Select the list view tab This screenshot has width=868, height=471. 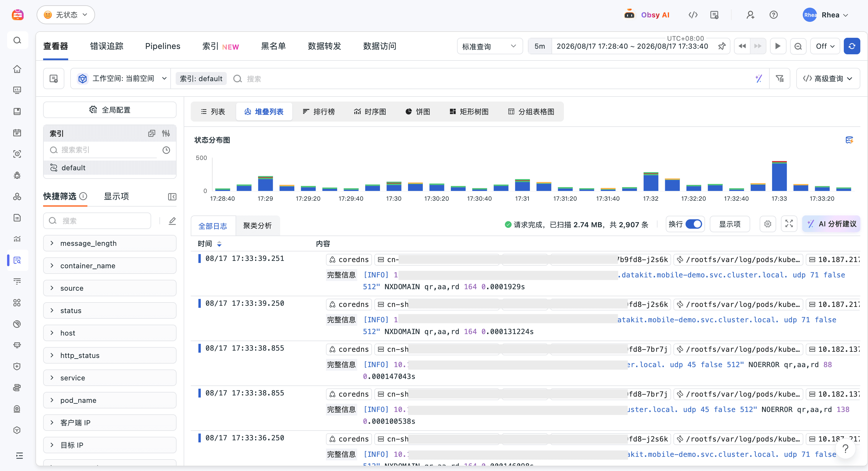click(213, 112)
